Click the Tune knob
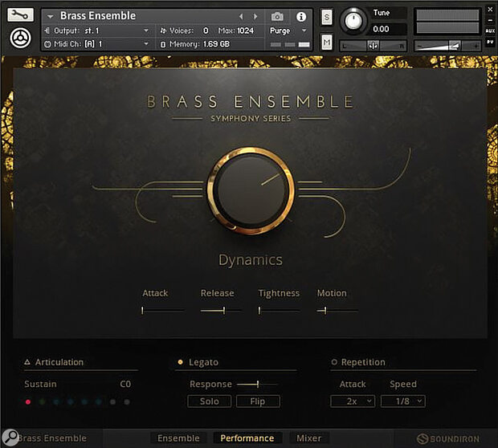 [x=353, y=21]
